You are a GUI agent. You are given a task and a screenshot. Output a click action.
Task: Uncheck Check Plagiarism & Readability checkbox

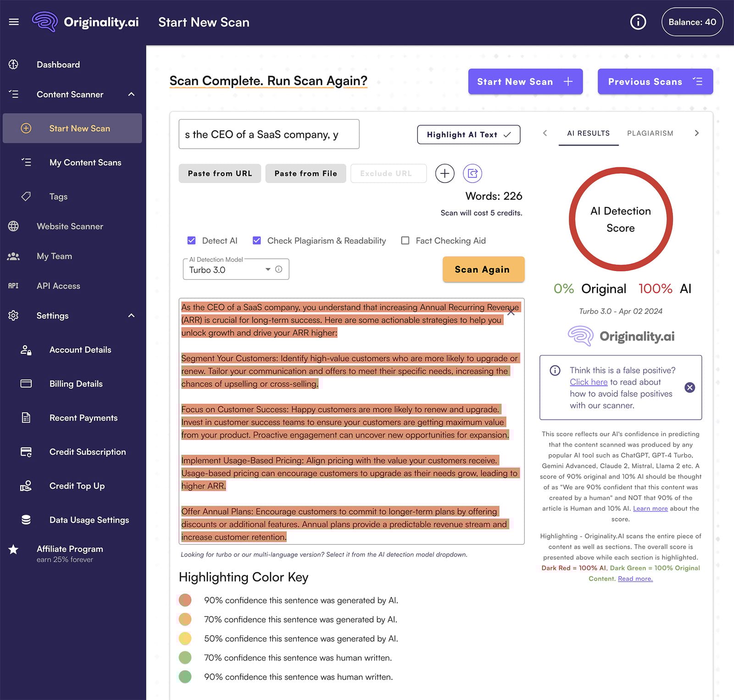click(x=257, y=240)
